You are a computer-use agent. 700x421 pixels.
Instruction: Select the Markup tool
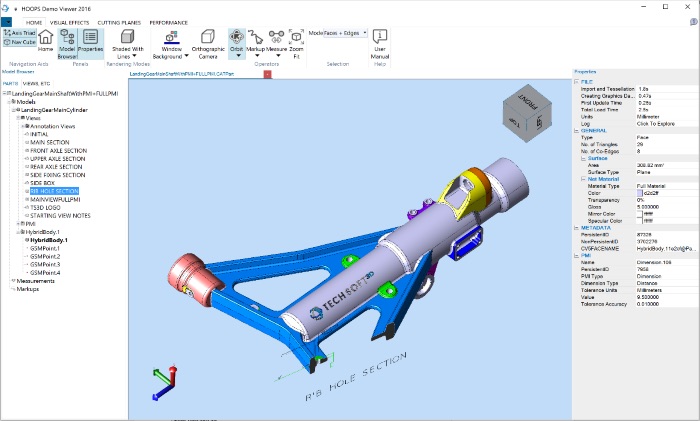[x=256, y=39]
